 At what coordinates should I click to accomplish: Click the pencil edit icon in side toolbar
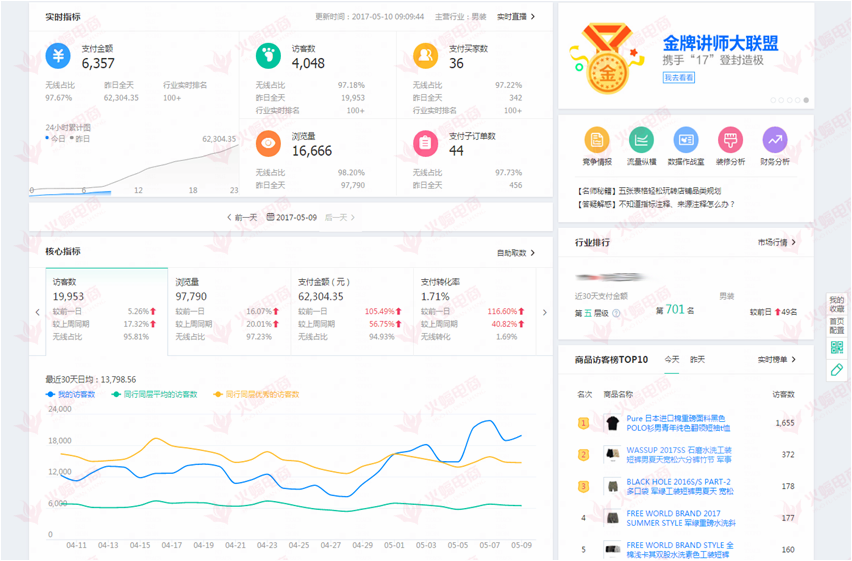pos(836,370)
